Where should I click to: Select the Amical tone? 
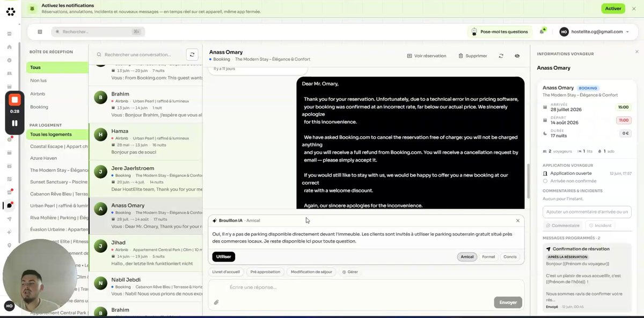point(467,257)
